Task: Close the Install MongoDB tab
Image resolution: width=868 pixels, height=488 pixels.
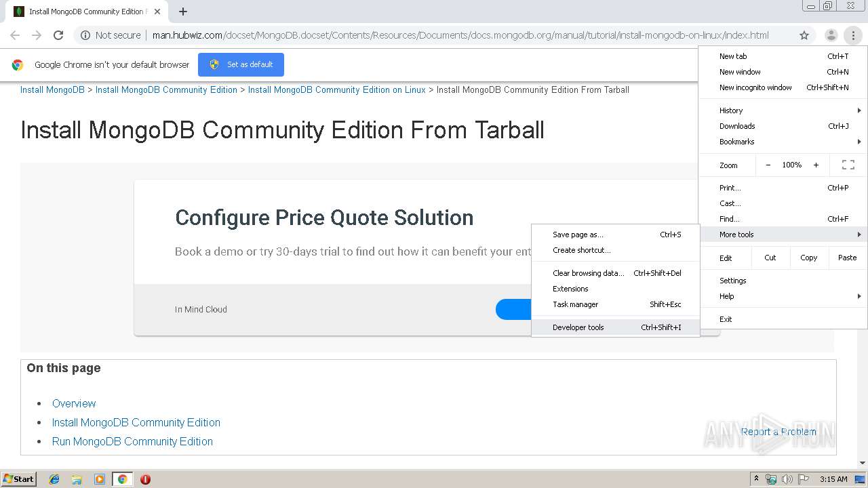Action: pos(157,12)
